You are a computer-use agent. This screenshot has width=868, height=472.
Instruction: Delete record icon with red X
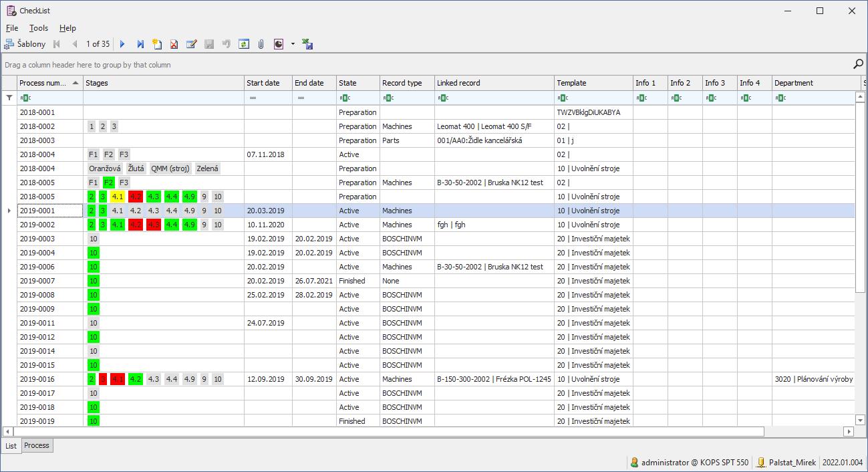[174, 44]
